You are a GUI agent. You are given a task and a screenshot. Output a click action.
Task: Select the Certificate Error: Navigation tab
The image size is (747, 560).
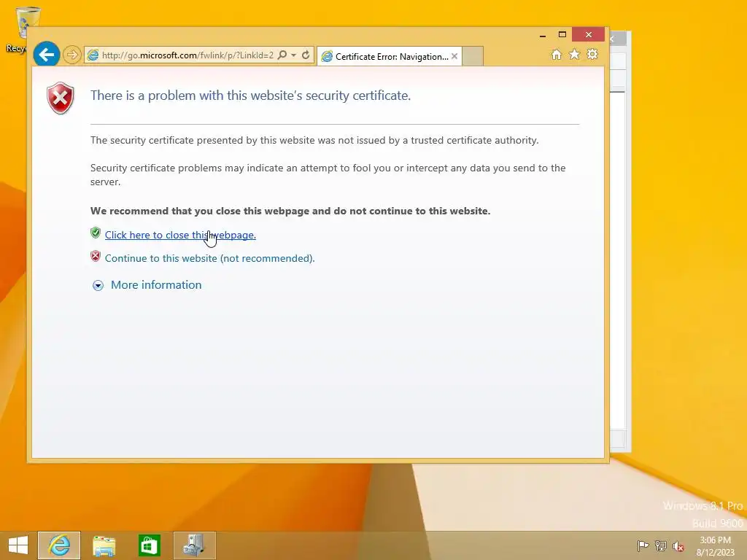[390, 56]
